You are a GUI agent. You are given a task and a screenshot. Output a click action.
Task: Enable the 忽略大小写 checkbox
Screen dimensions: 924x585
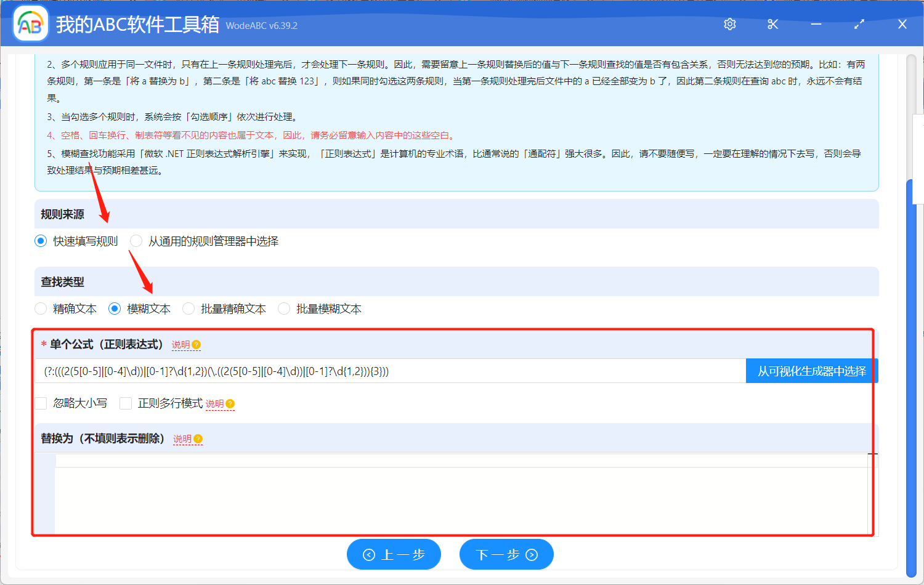coord(41,403)
